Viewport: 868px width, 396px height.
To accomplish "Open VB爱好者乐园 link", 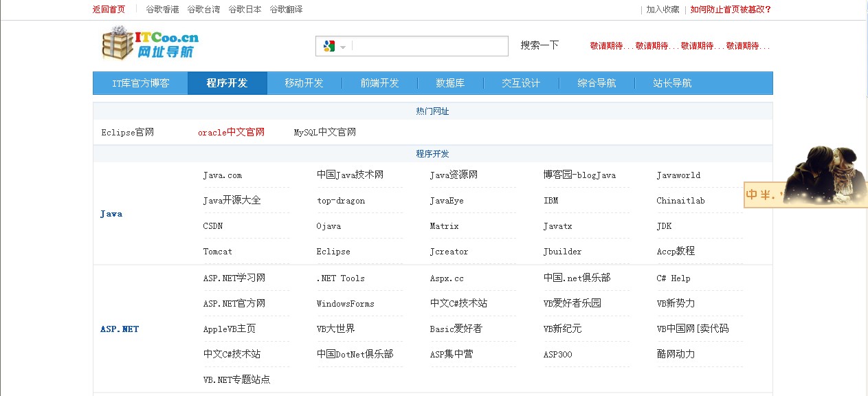I will click(x=572, y=303).
